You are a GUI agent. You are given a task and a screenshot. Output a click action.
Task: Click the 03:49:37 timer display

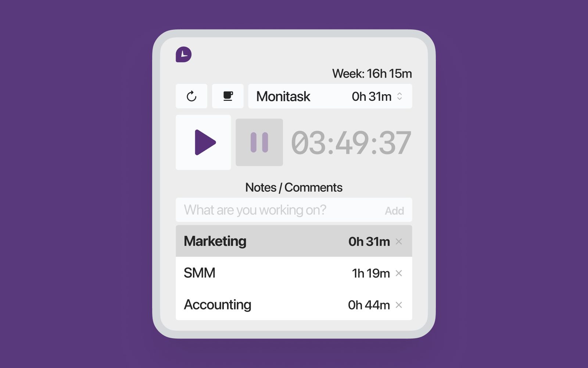pyautogui.click(x=350, y=142)
